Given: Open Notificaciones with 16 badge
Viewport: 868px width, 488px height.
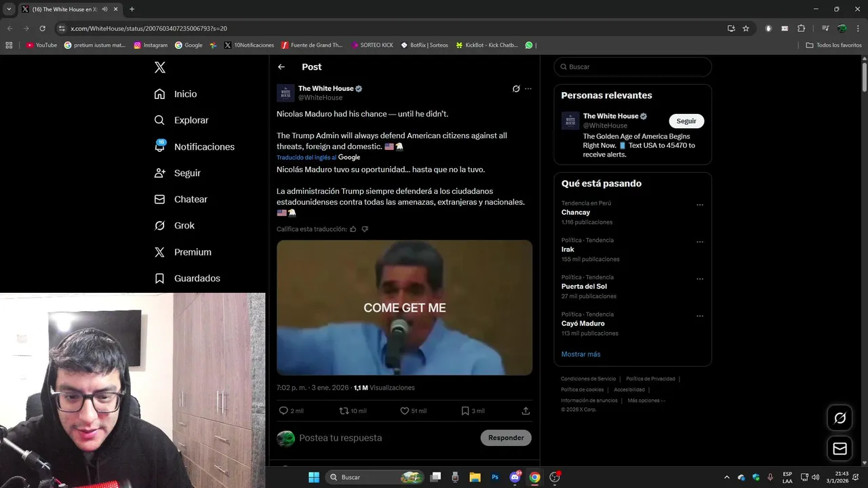Looking at the screenshot, I should [x=194, y=146].
